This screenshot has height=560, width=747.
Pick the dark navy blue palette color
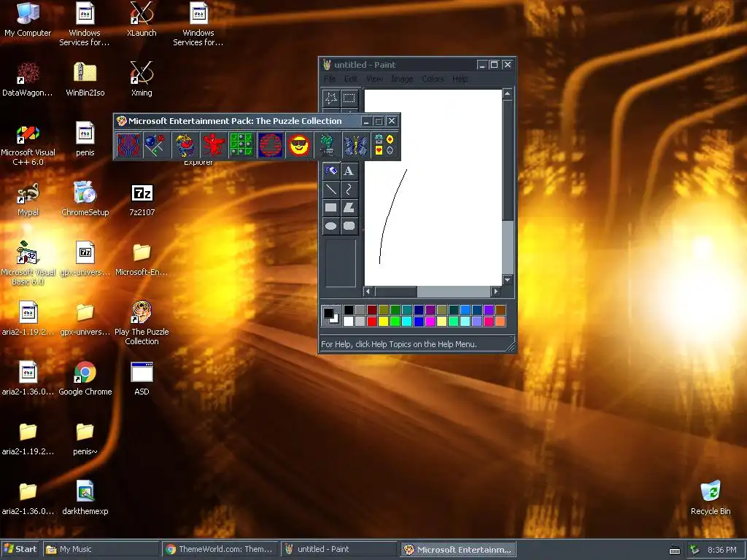418,310
